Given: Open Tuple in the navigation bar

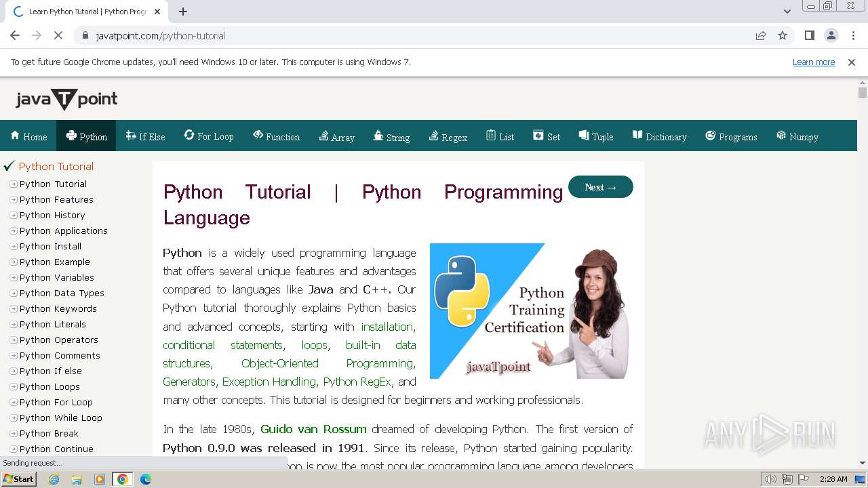Looking at the screenshot, I should coord(596,136).
